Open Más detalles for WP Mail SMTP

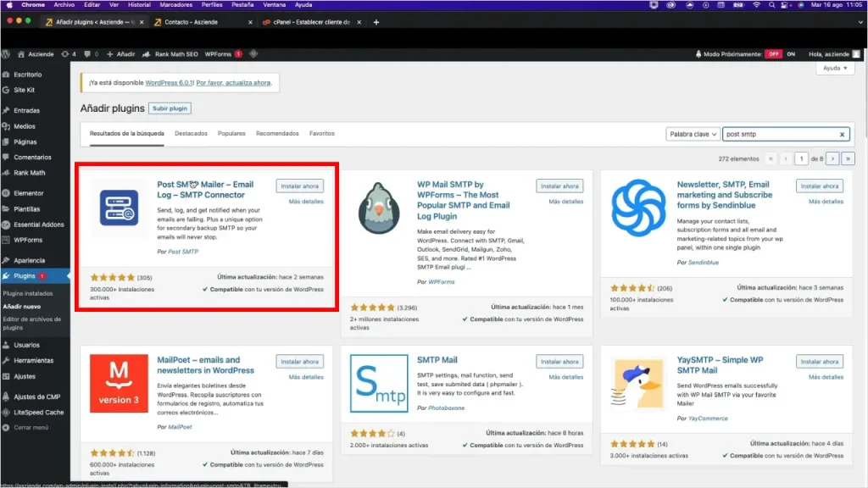point(565,202)
